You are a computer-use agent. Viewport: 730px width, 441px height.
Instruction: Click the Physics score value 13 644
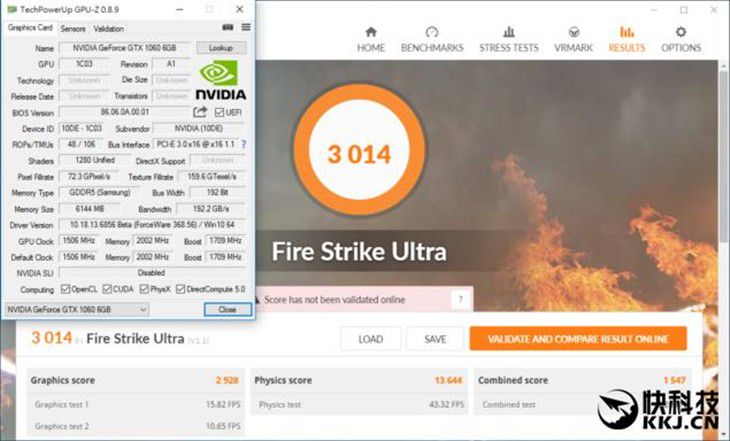point(448,380)
